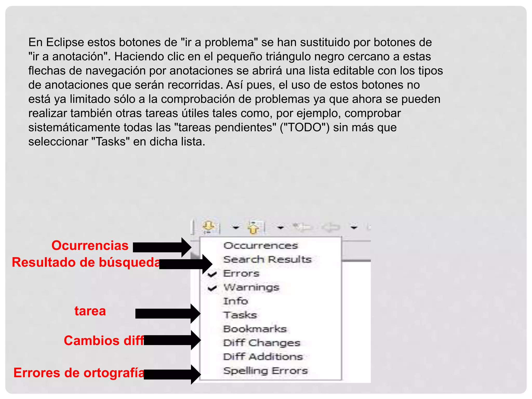Uncheck the Errors annotation entry

click(270, 273)
